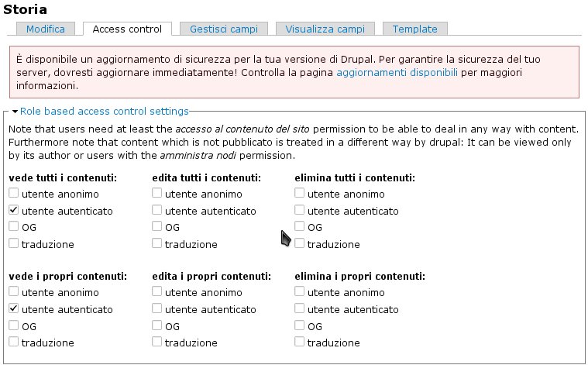This screenshot has height=365, width=588.
Task: Select the Template tab
Action: (x=414, y=29)
